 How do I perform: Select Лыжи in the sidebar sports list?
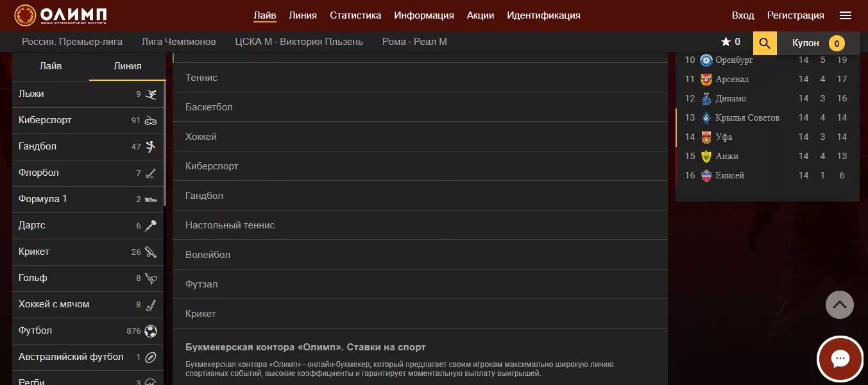coord(88,94)
